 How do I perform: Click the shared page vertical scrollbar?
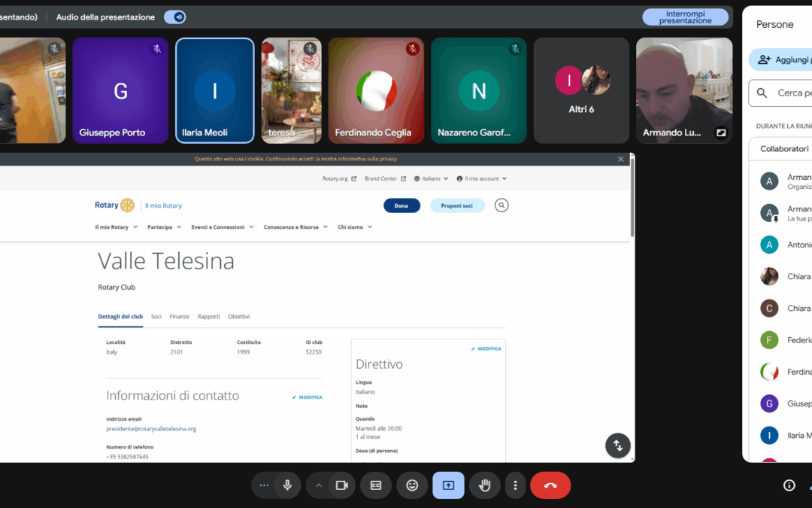pos(632,197)
